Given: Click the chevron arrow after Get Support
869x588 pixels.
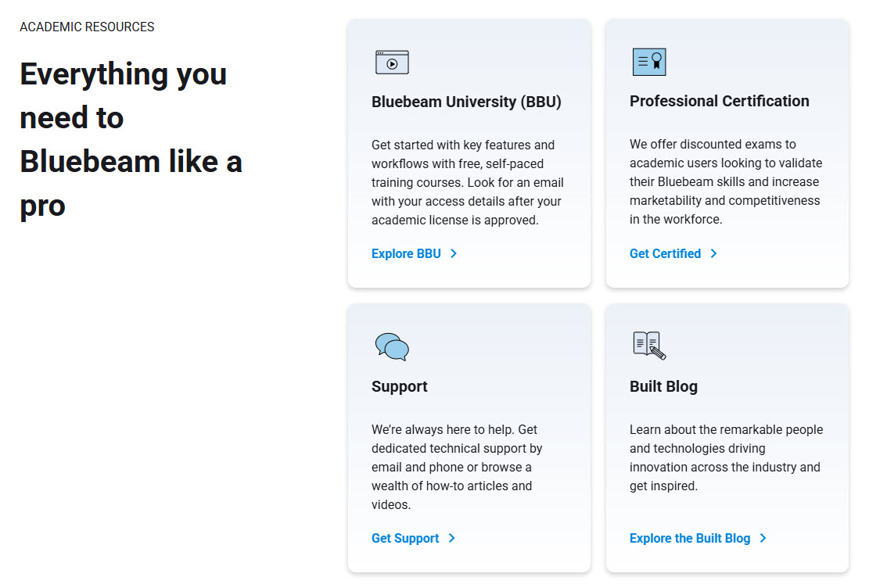Looking at the screenshot, I should coord(451,538).
